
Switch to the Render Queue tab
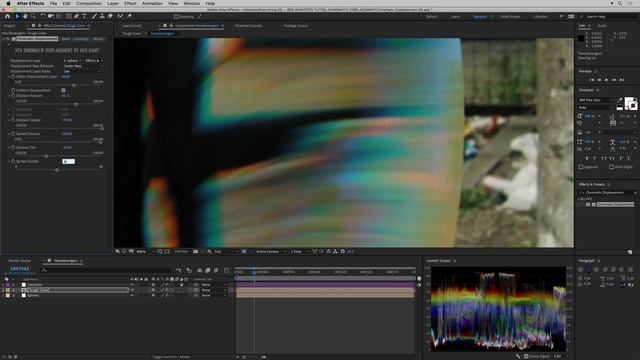20,260
